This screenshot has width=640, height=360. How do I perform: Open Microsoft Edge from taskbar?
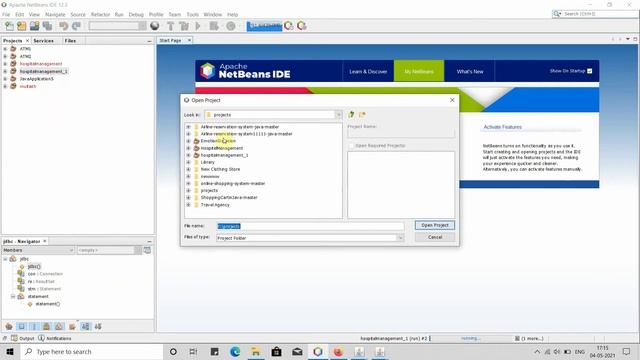pos(235,352)
